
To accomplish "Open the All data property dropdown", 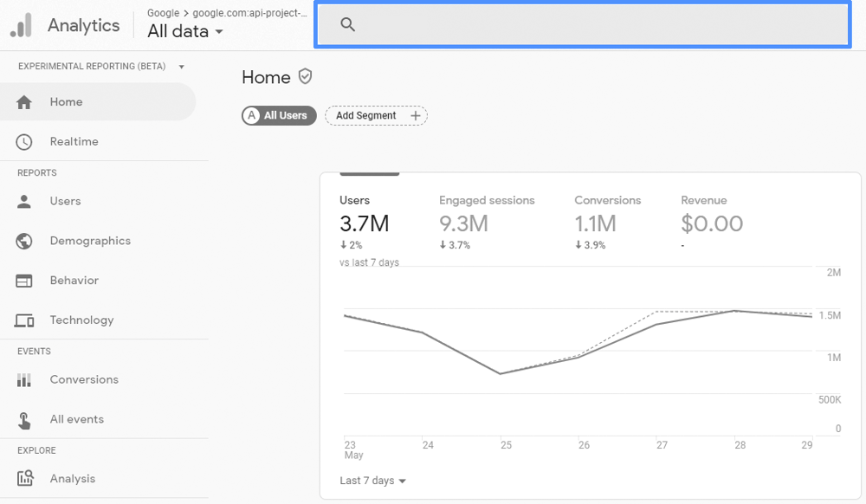I will click(184, 31).
